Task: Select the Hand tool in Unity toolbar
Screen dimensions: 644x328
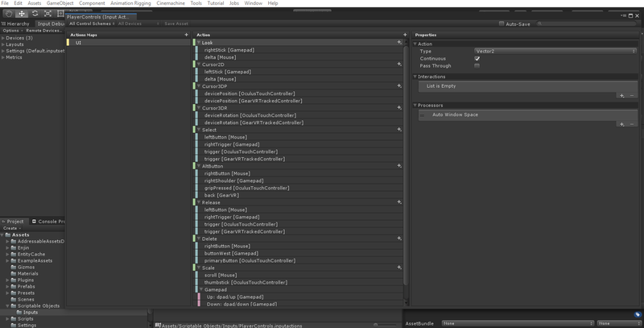Action: tap(9, 14)
